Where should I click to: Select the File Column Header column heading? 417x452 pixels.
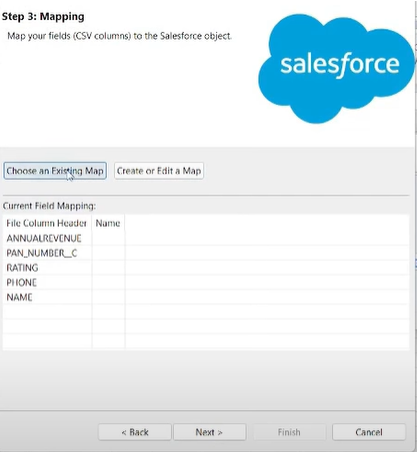47,223
